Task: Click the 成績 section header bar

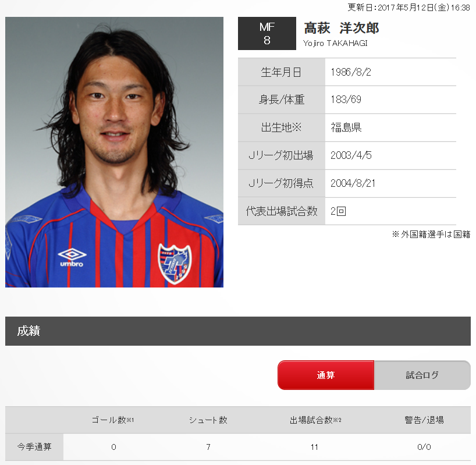Action: (238, 331)
